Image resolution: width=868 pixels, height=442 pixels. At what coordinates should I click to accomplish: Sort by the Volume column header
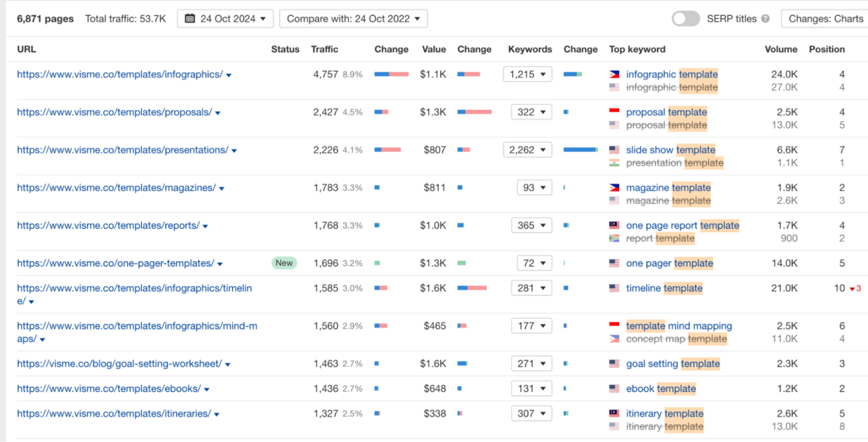tap(780, 49)
